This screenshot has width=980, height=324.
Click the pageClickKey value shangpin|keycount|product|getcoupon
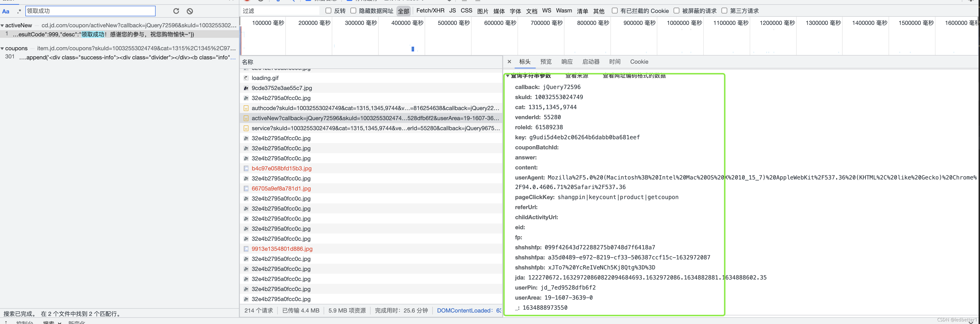(x=618, y=197)
